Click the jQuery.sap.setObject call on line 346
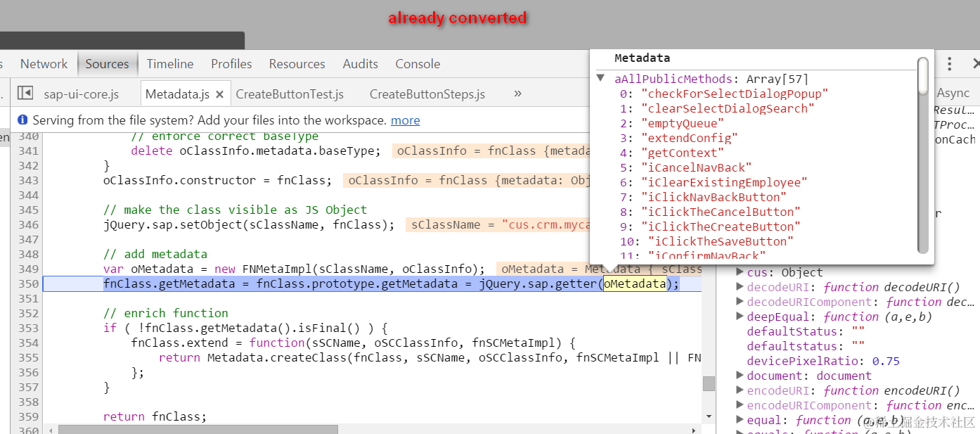The height and width of the screenshot is (434, 980). (250, 224)
